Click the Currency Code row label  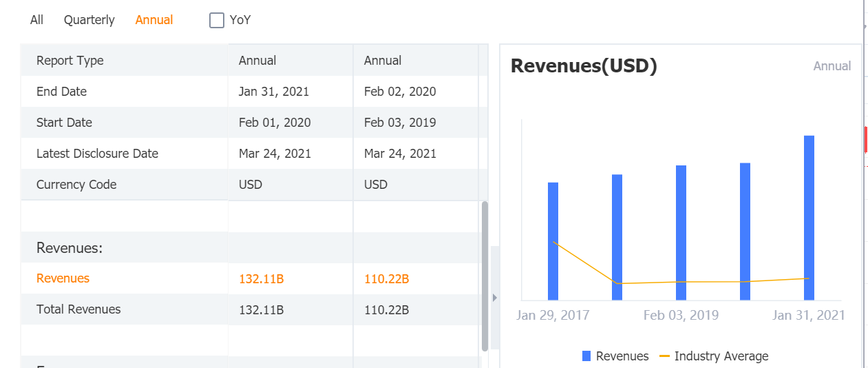[x=76, y=185]
